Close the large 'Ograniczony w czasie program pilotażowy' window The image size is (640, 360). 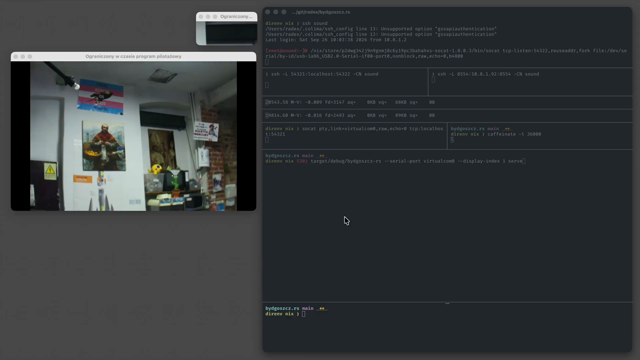click(x=16, y=56)
